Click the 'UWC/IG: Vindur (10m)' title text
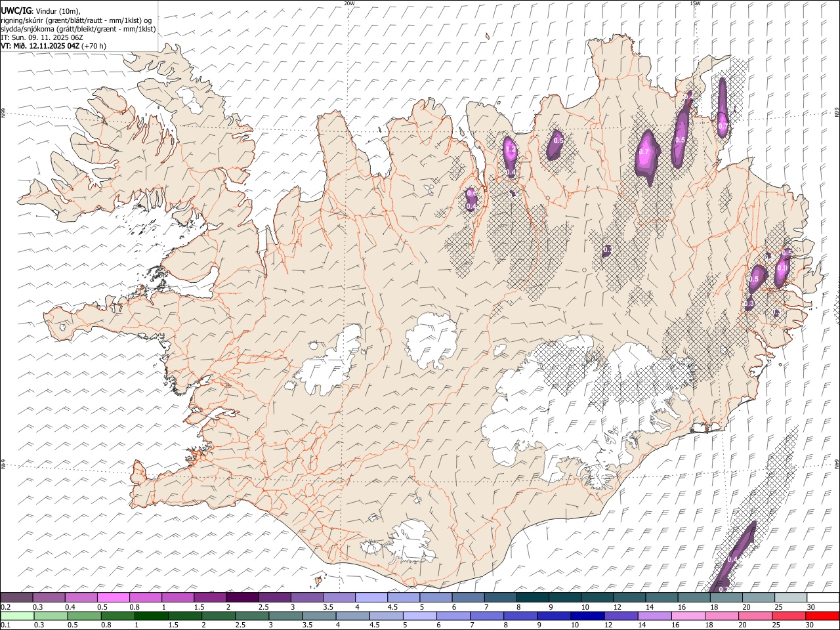 41,12
